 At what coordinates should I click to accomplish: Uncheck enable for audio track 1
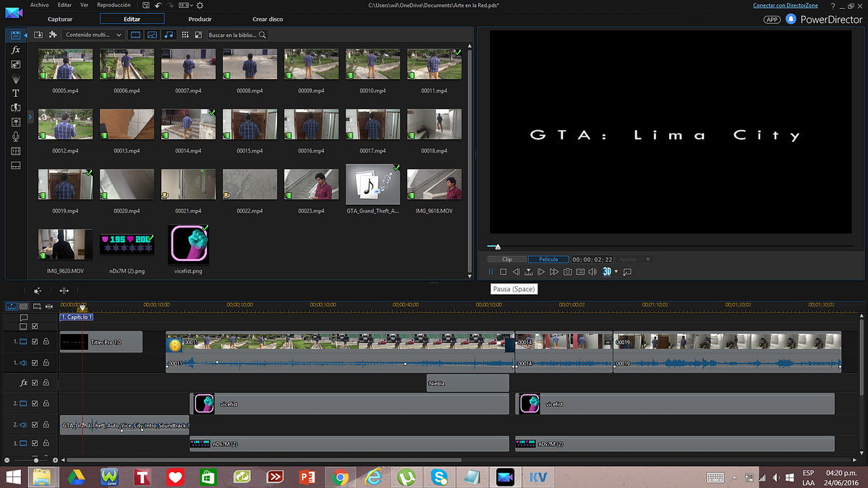pyautogui.click(x=35, y=363)
